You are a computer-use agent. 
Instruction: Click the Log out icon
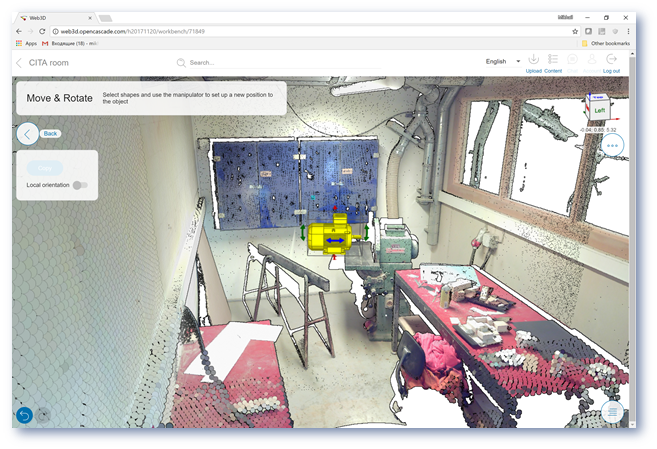click(x=611, y=60)
